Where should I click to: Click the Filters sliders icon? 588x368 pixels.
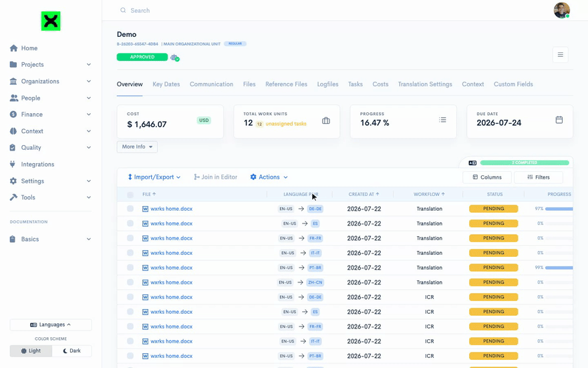(x=530, y=177)
